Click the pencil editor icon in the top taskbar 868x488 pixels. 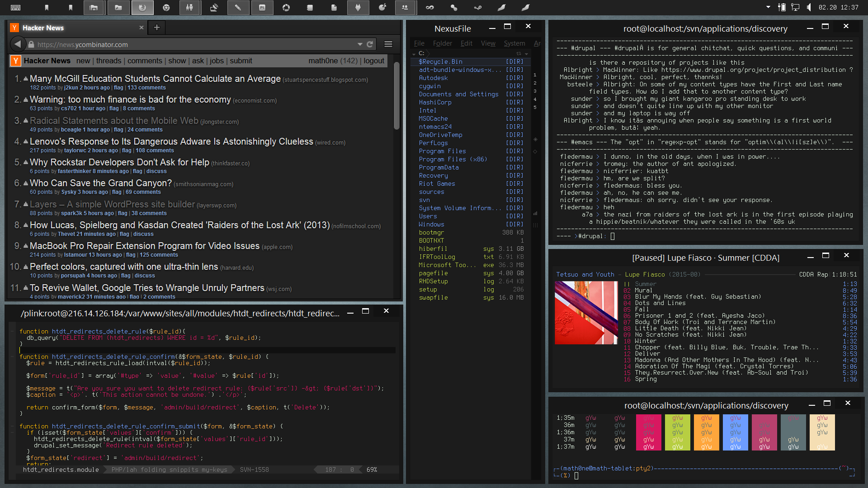pyautogui.click(x=238, y=8)
